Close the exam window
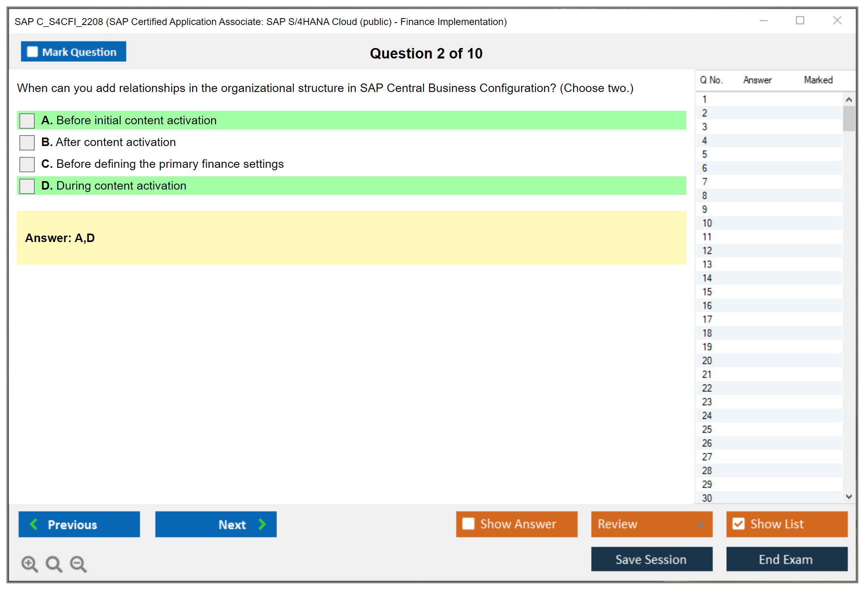This screenshot has width=868, height=593. pyautogui.click(x=837, y=21)
